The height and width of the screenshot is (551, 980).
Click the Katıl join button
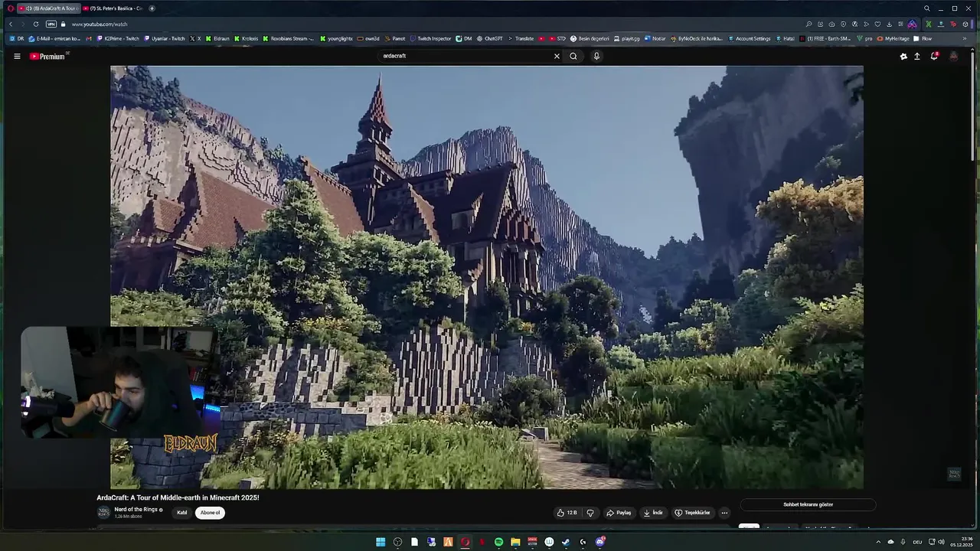182,513
